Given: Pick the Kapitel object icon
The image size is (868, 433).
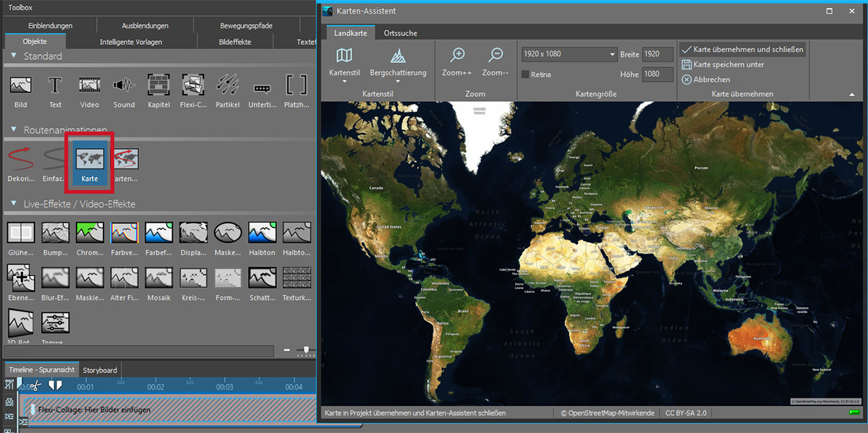Looking at the screenshot, I should coord(158,85).
